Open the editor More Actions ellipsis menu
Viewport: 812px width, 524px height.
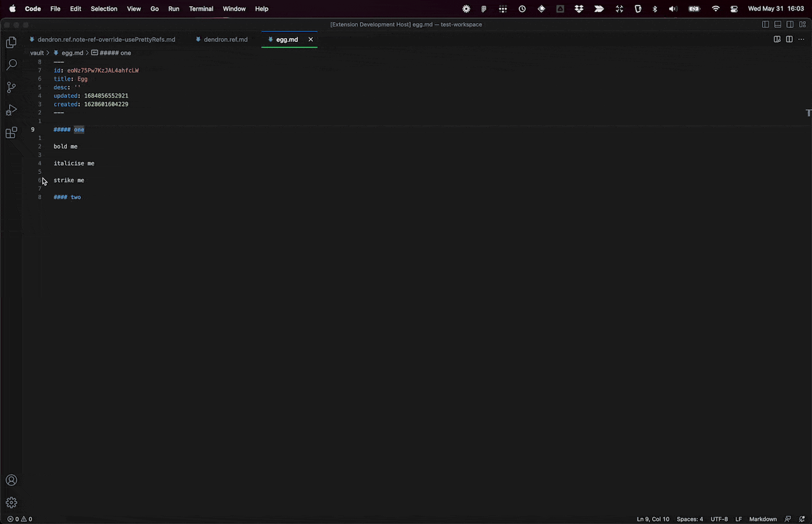tap(801, 39)
